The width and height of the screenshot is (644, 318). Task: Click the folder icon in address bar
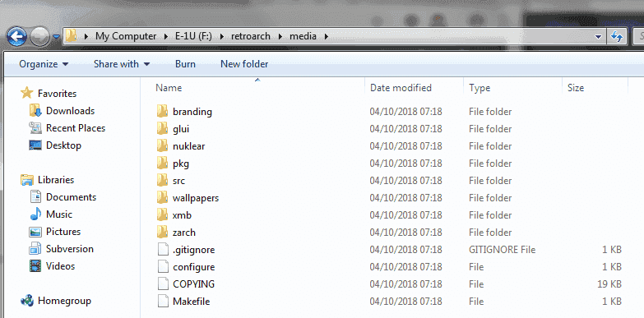[x=72, y=36]
